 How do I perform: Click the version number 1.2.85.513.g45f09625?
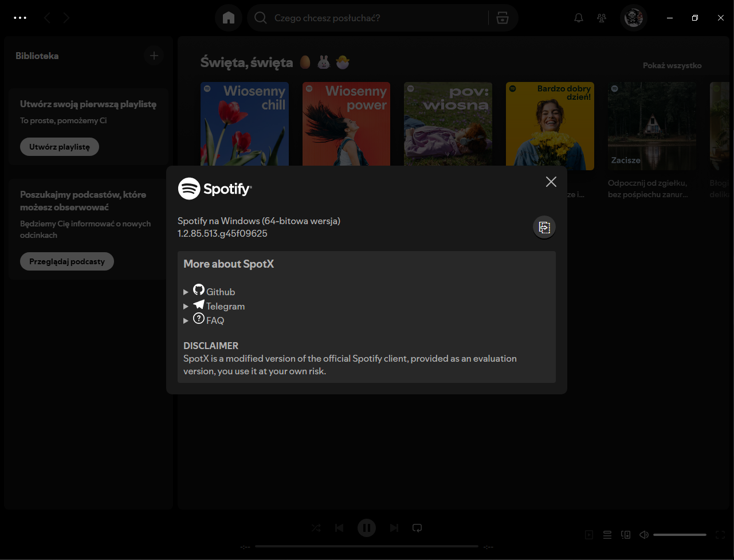pos(222,233)
